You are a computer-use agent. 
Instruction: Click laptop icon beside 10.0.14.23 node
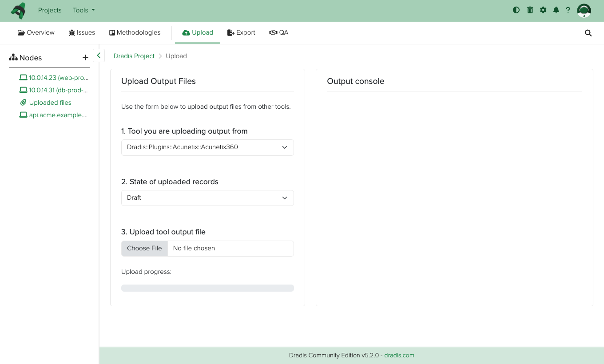point(24,78)
